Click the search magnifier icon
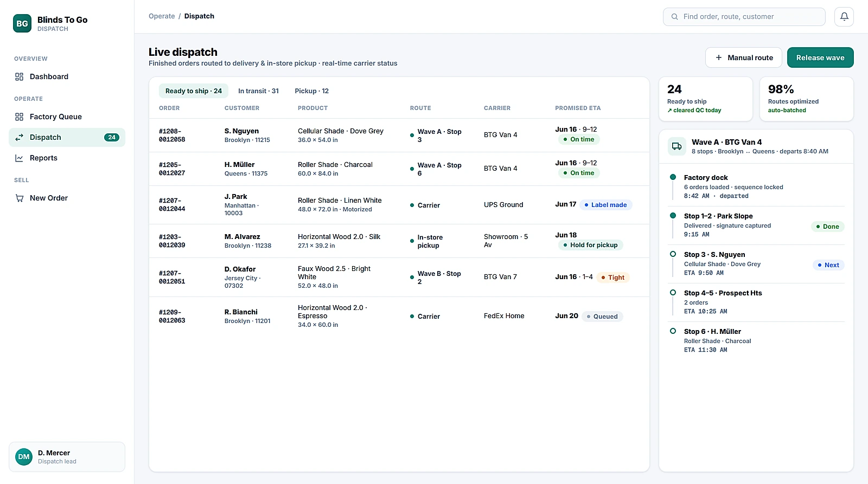This screenshot has height=484, width=868. click(674, 17)
